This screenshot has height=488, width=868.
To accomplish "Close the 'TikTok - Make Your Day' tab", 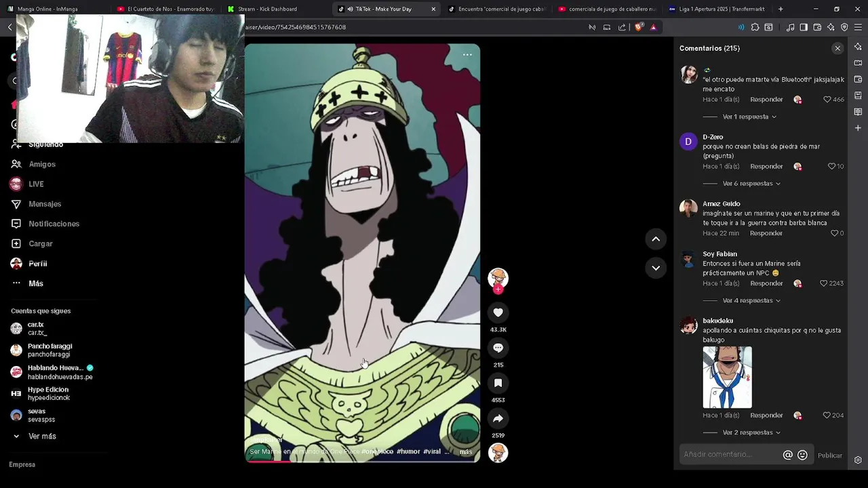I will [x=433, y=9].
